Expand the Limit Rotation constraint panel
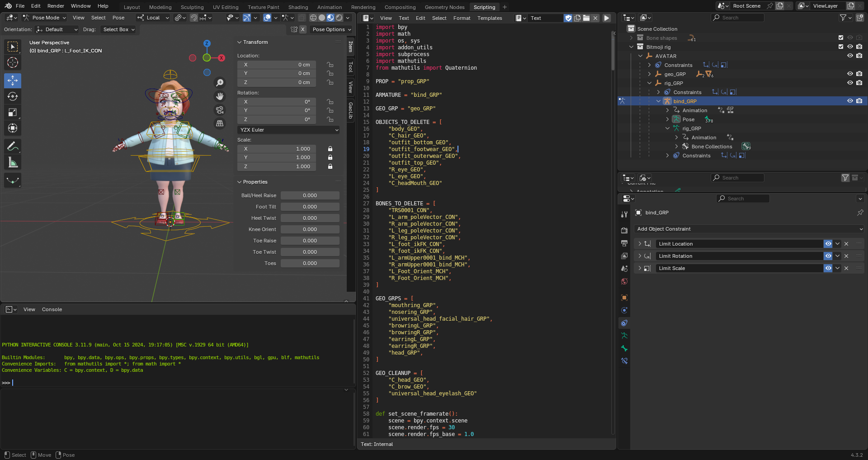Screen dimensions: 868x460 [639, 256]
